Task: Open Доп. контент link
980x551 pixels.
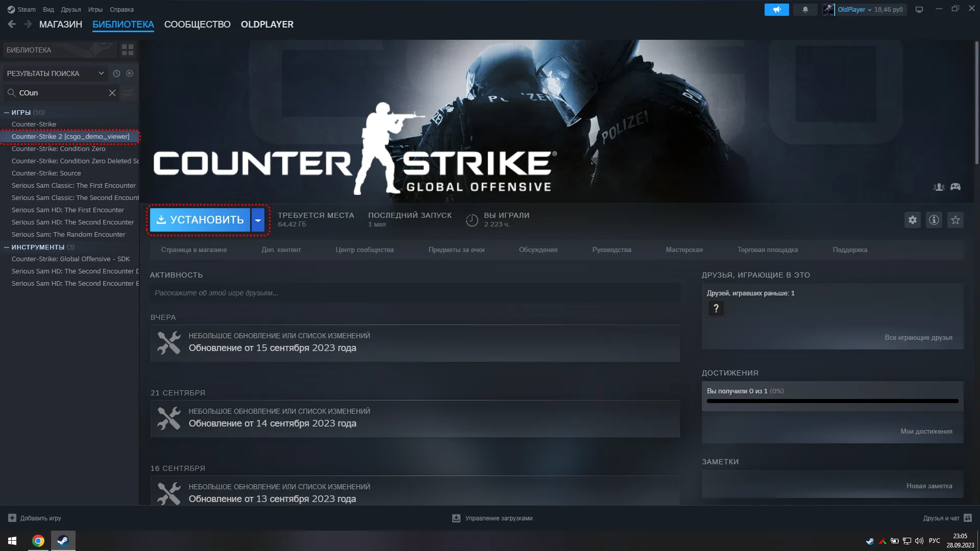Action: point(281,250)
